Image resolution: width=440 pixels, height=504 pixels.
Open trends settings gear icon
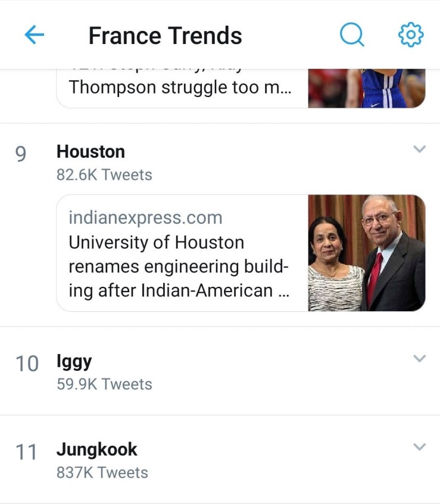(410, 36)
